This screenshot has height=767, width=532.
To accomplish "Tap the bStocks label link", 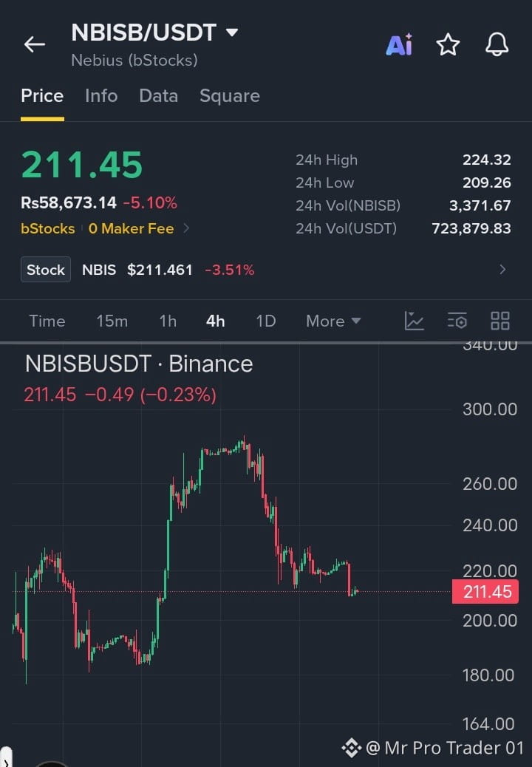I will 48,228.
